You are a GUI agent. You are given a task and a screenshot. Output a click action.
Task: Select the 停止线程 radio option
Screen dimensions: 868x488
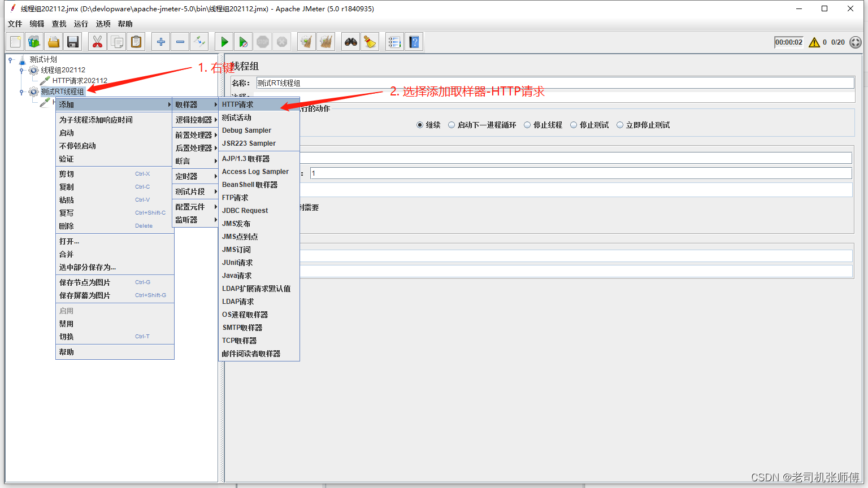(x=527, y=125)
